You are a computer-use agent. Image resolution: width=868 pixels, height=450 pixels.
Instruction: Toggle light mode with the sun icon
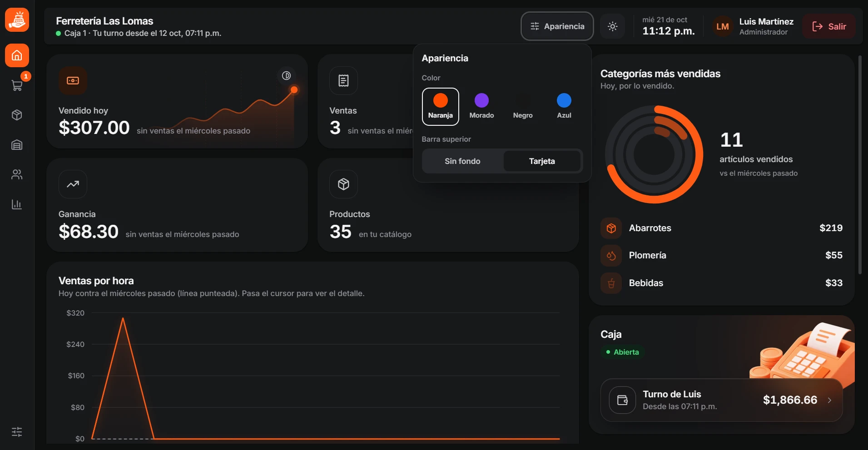point(613,26)
